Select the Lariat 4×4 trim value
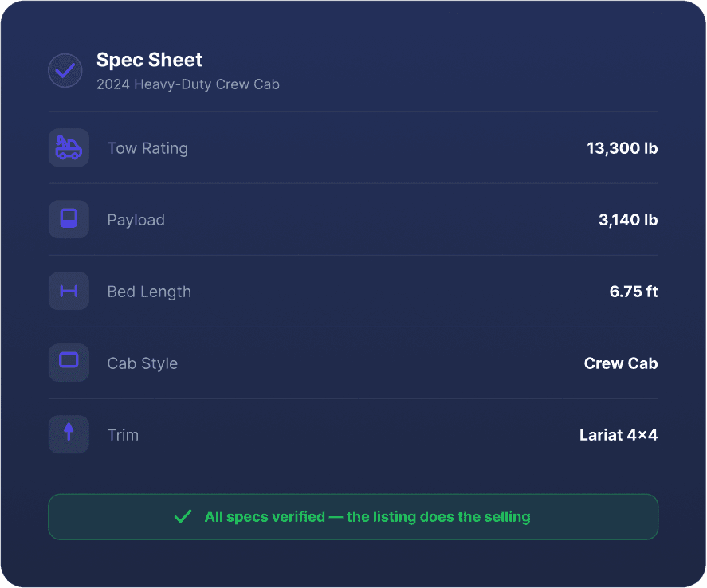This screenshot has width=707, height=588. pyautogui.click(x=619, y=435)
